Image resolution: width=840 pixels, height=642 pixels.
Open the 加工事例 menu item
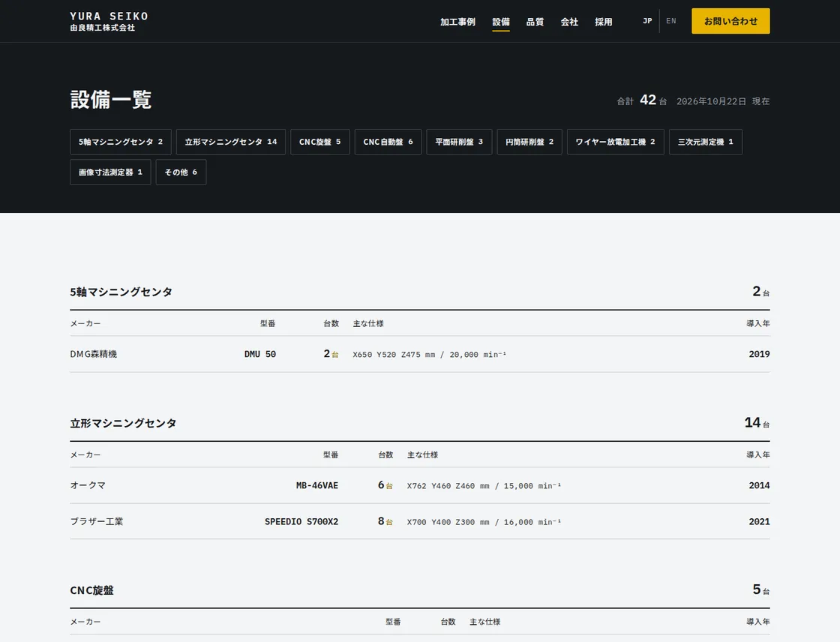[457, 22]
